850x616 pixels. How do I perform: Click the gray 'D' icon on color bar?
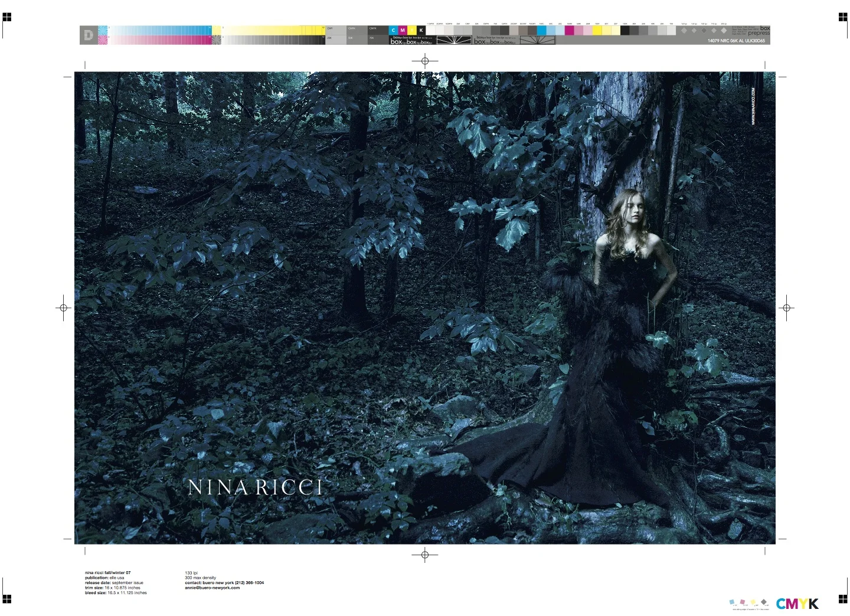tap(89, 35)
